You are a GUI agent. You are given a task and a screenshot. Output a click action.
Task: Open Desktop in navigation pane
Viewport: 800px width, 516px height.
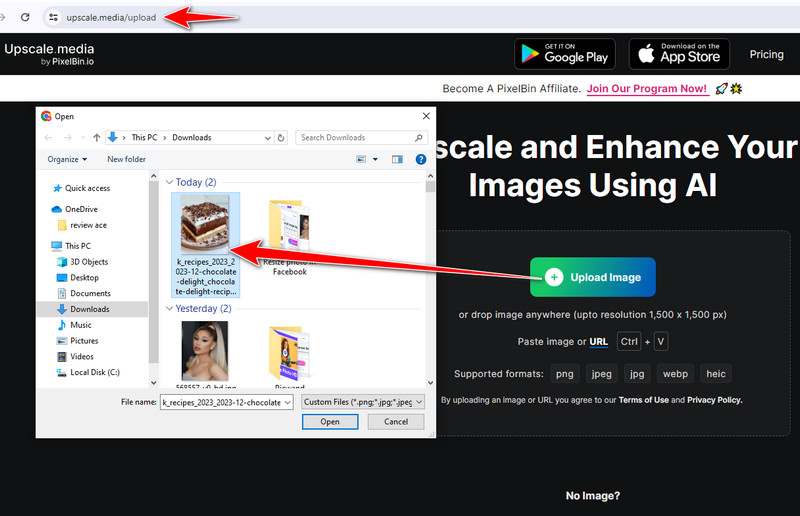(x=78, y=277)
